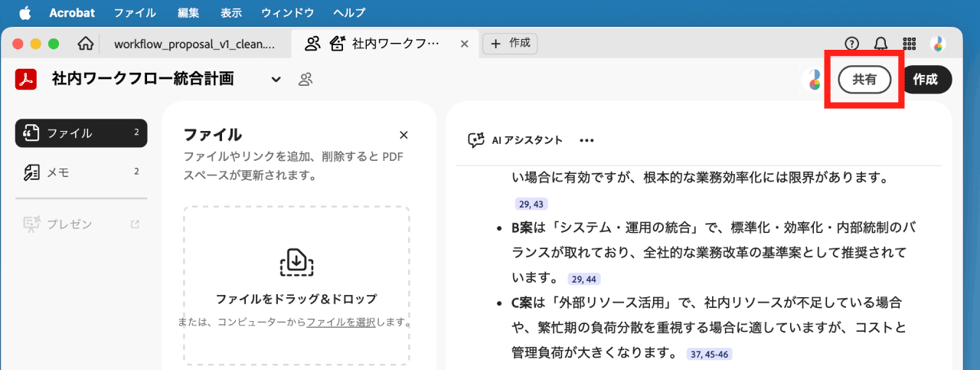Open the 表示 menu

[231, 13]
